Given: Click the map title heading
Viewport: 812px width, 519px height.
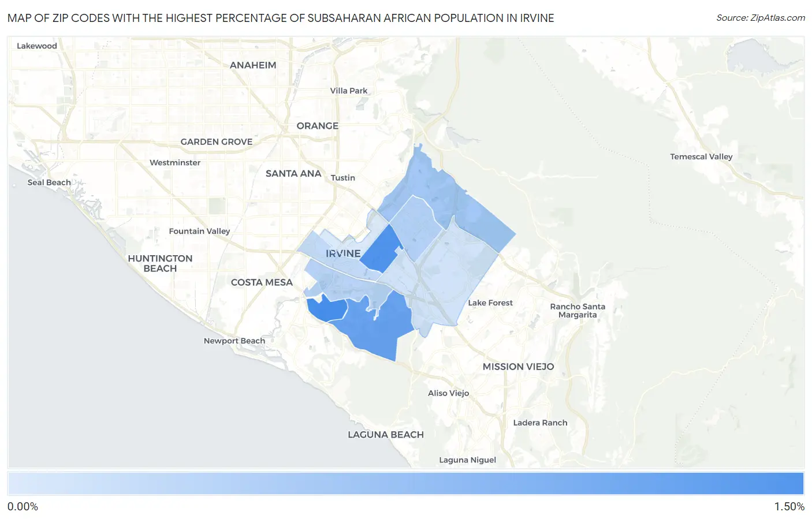Looking at the screenshot, I should coord(281,18).
